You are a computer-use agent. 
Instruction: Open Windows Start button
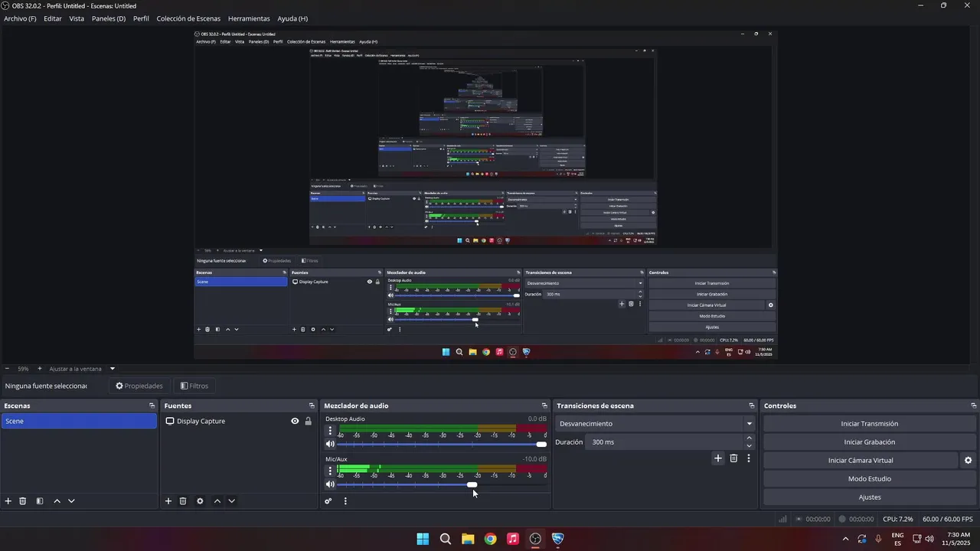[423, 539]
